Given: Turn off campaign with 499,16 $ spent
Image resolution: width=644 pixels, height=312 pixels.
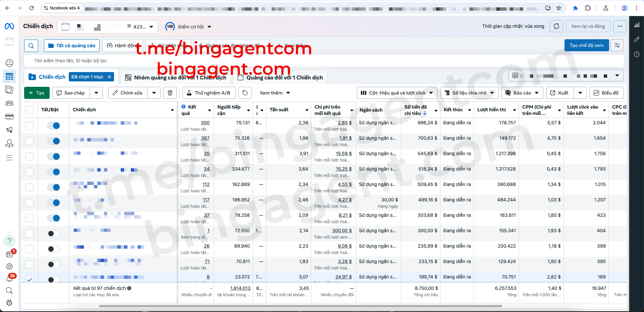Looking at the screenshot, I should (x=54, y=203).
